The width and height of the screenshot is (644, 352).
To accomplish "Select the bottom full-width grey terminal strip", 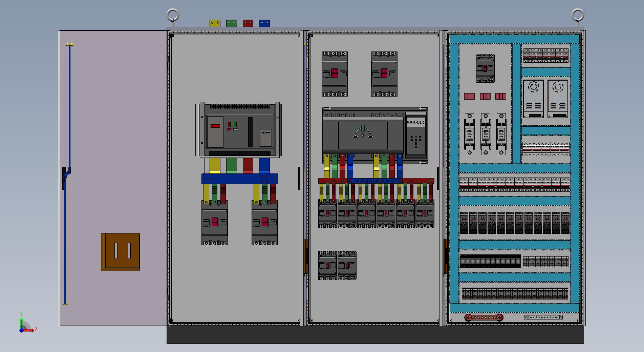I will click(515, 293).
